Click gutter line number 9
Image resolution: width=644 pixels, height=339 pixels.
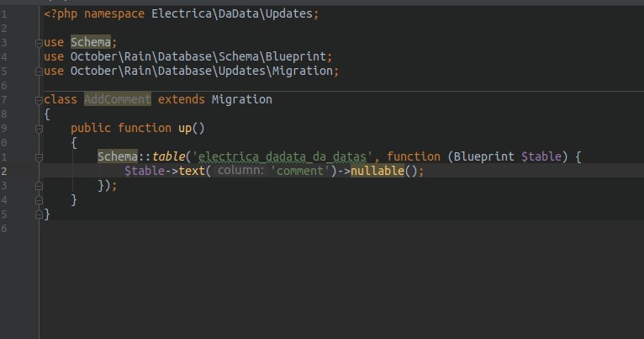(x=3, y=129)
